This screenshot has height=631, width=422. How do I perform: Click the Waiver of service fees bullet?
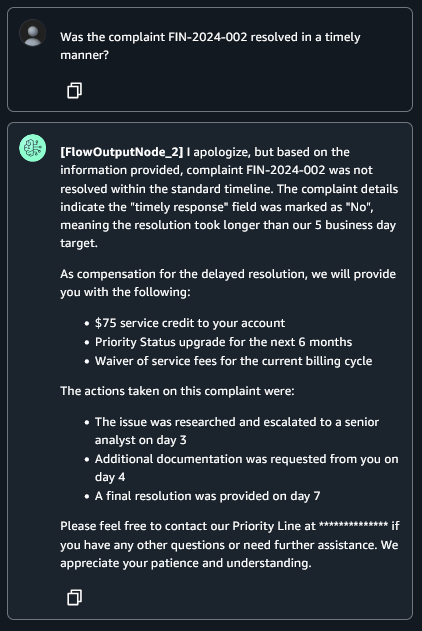[233, 361]
